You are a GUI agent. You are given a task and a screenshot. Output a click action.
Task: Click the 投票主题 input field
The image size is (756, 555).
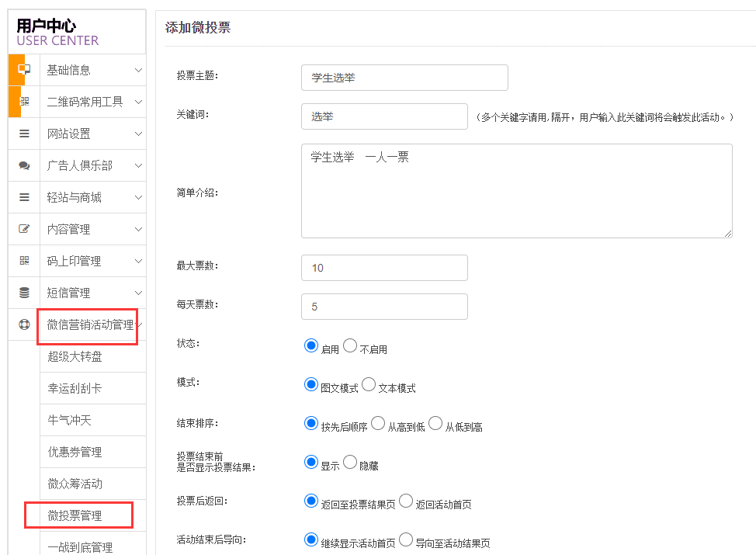tap(404, 78)
